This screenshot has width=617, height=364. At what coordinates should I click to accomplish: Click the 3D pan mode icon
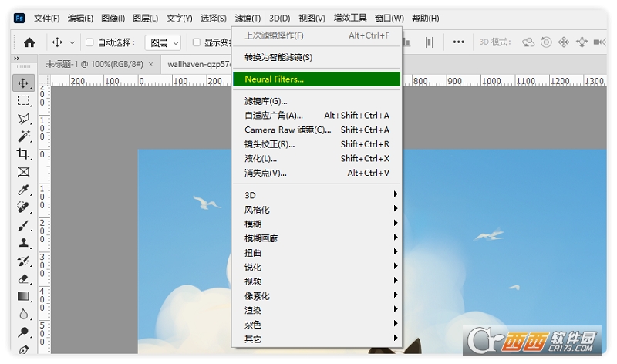click(x=564, y=42)
